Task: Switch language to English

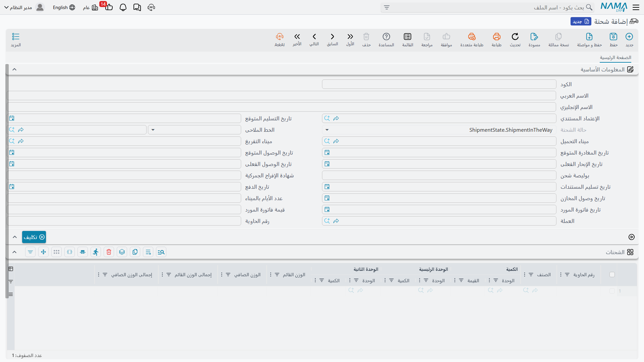Action: [x=64, y=7]
